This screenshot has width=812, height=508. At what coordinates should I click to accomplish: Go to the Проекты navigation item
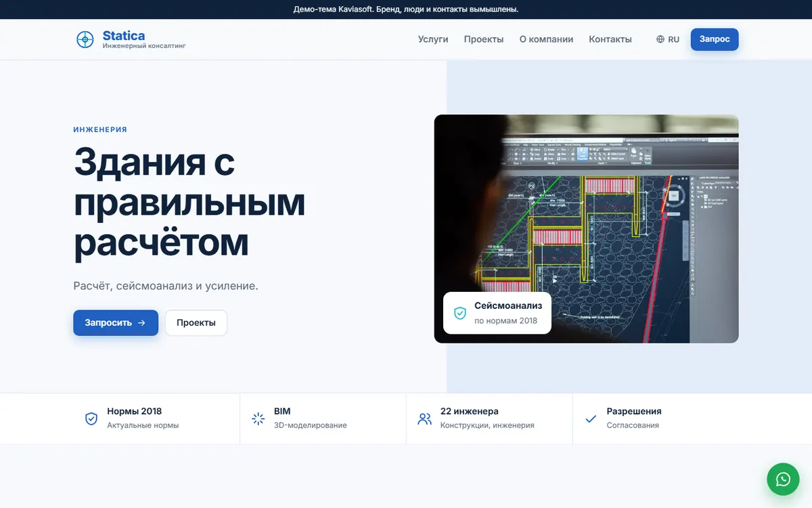tap(484, 39)
